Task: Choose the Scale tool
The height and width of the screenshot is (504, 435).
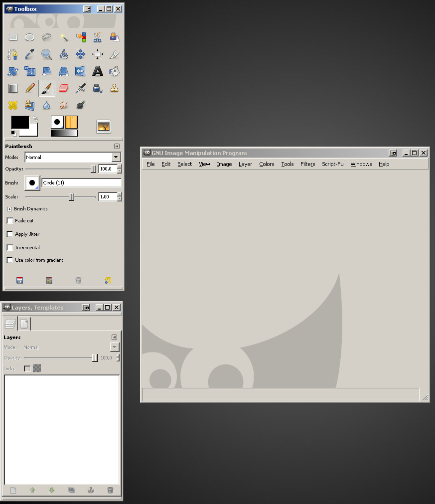Action: [30, 71]
